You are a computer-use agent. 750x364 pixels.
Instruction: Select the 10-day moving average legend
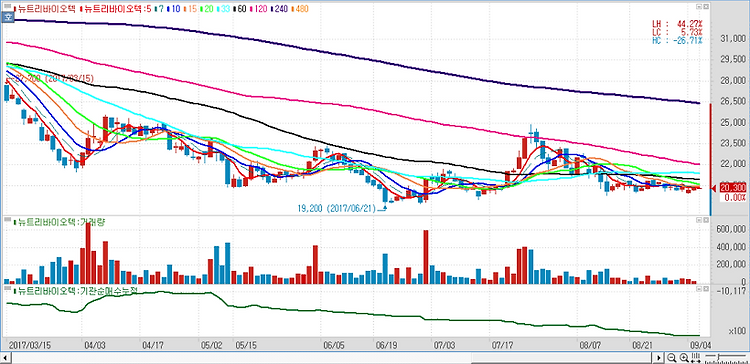[x=173, y=9]
